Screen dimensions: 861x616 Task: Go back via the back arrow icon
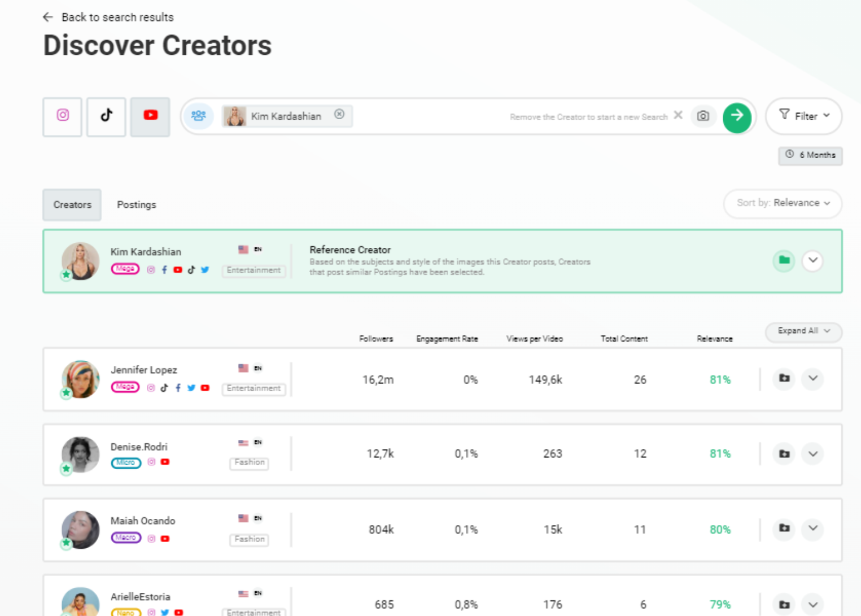(x=48, y=17)
